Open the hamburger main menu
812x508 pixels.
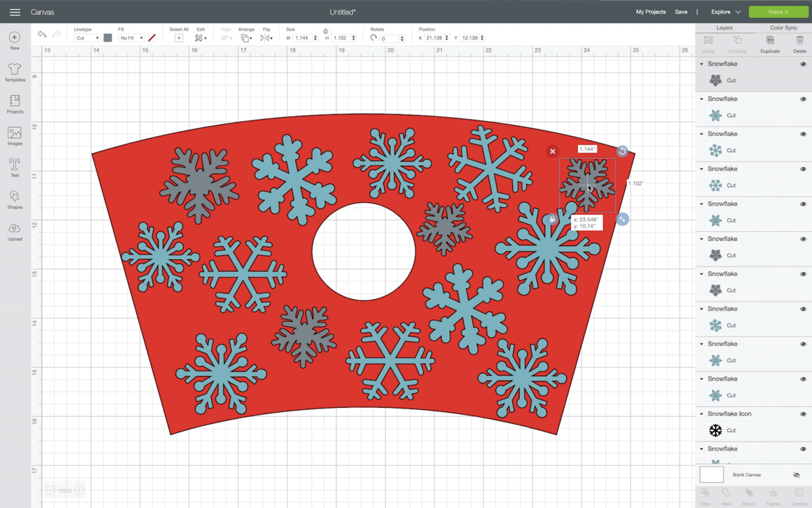click(15, 12)
